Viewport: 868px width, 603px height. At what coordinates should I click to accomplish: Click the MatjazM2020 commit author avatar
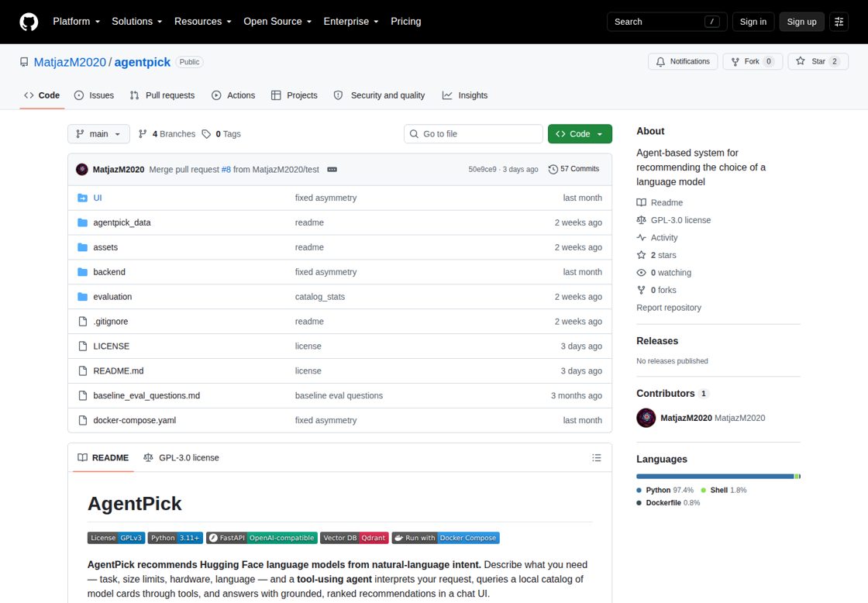(x=82, y=170)
